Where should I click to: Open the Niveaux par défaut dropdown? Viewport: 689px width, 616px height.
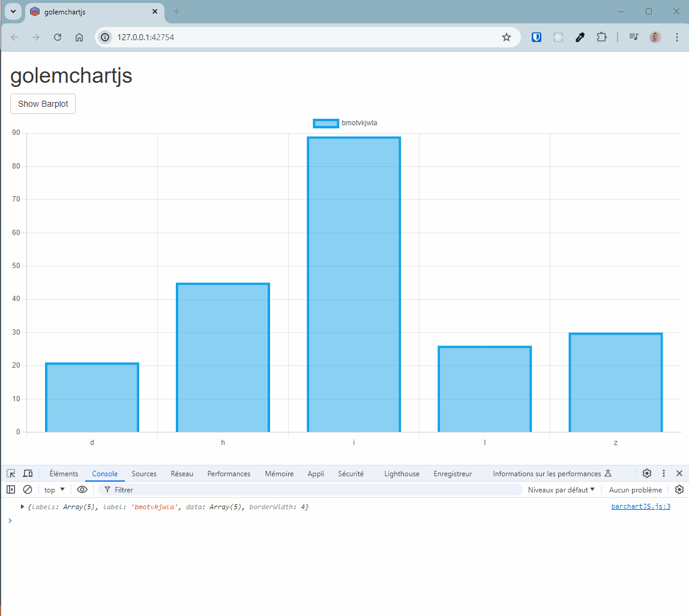click(x=561, y=489)
